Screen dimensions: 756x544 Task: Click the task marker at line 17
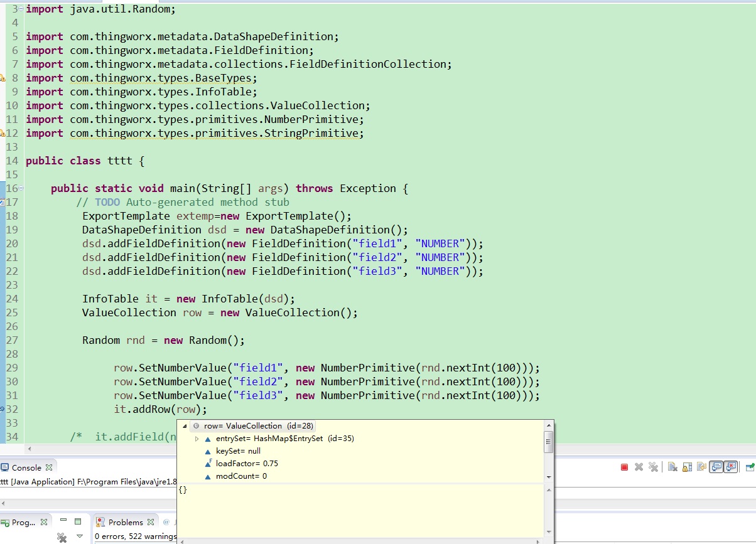click(3, 202)
